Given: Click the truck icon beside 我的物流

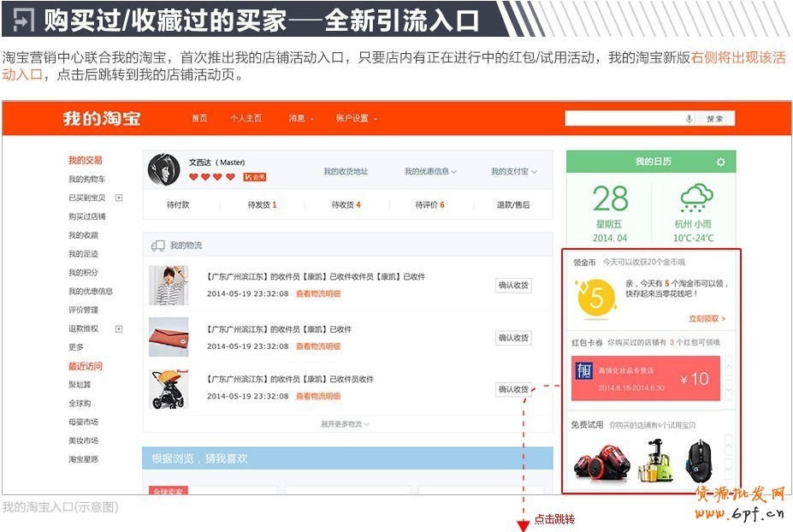Looking at the screenshot, I should (x=157, y=245).
